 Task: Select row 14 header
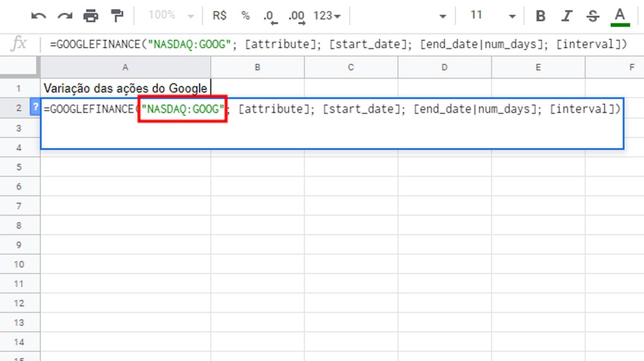(x=19, y=342)
